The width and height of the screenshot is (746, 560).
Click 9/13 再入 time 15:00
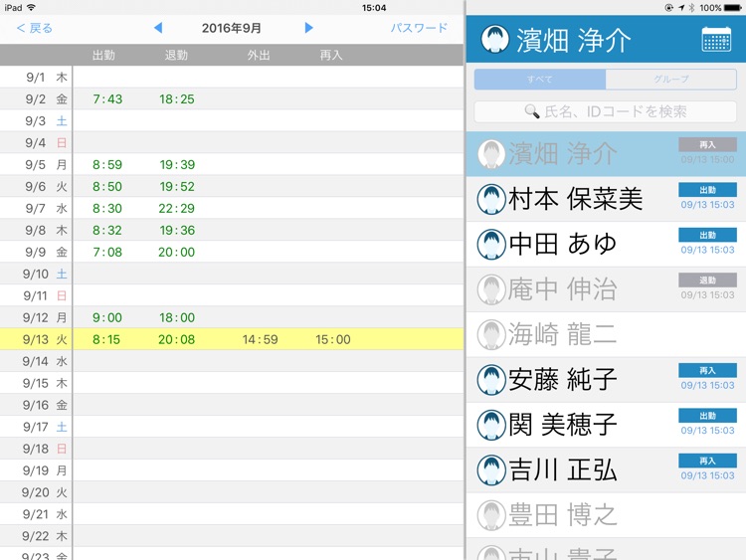point(333,340)
